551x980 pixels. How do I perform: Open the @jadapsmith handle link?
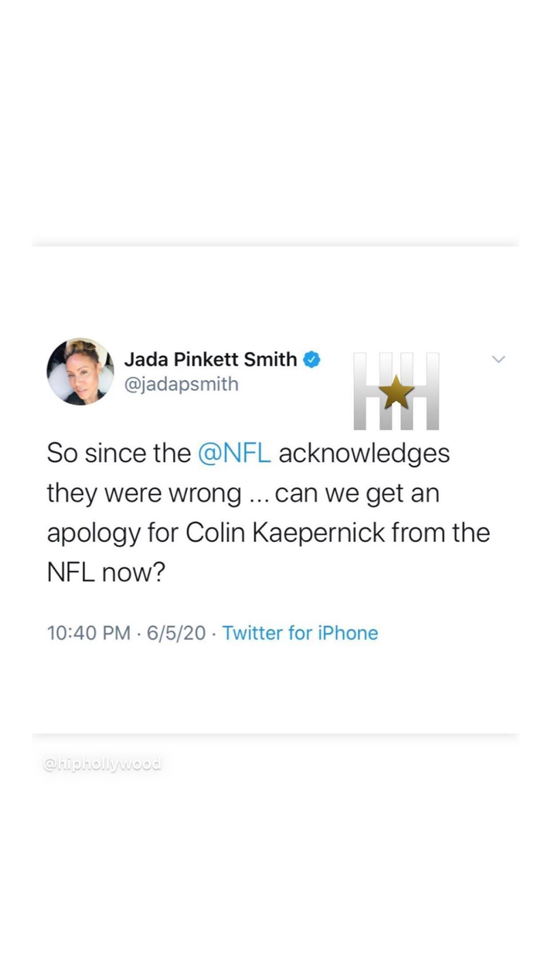pyautogui.click(x=181, y=384)
